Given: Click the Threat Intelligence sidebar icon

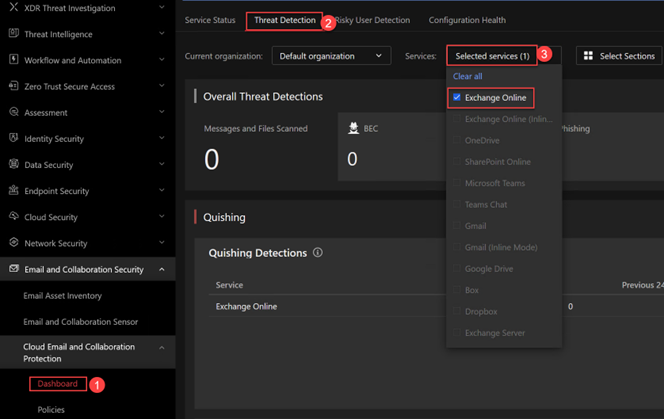Looking at the screenshot, I should pos(14,33).
